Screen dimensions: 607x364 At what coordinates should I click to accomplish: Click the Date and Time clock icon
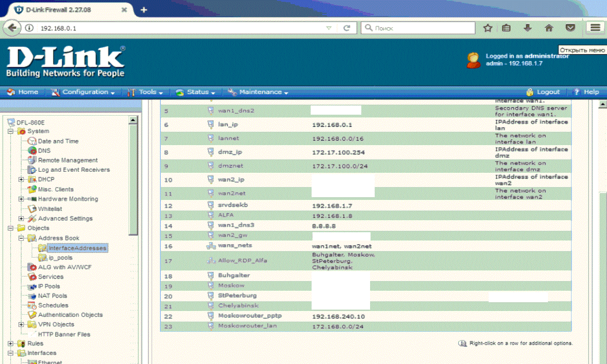point(32,141)
